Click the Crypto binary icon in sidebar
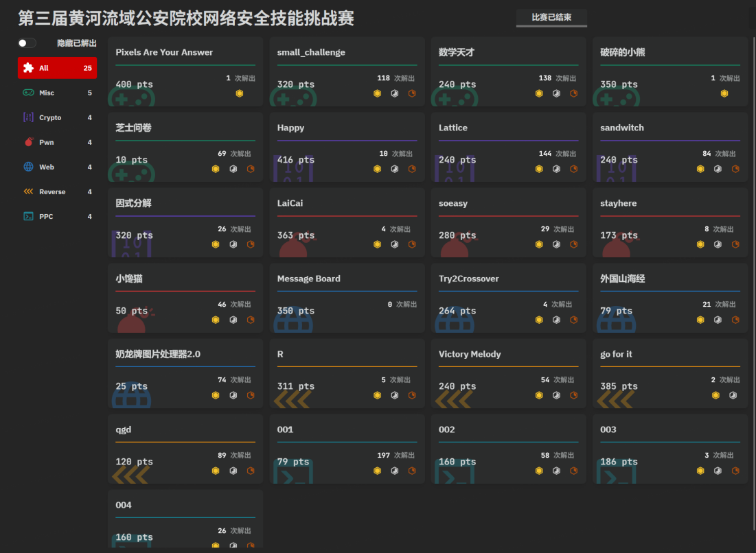The width and height of the screenshot is (756, 553). tap(28, 117)
